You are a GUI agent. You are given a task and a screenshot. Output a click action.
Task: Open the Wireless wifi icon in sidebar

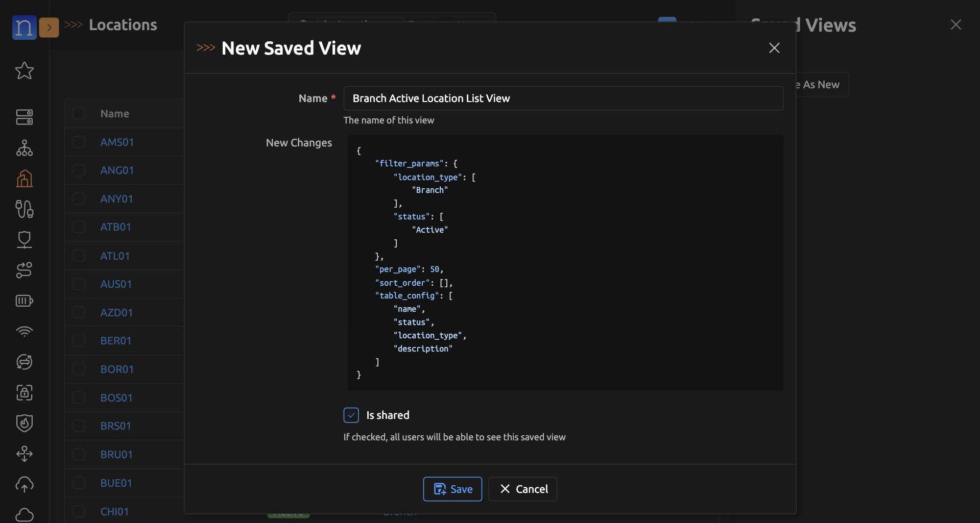coord(25,332)
